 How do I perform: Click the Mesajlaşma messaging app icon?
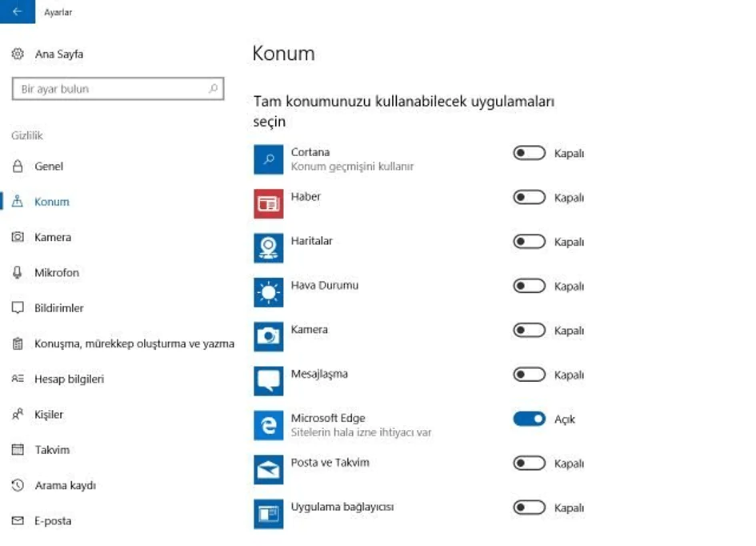[268, 381]
